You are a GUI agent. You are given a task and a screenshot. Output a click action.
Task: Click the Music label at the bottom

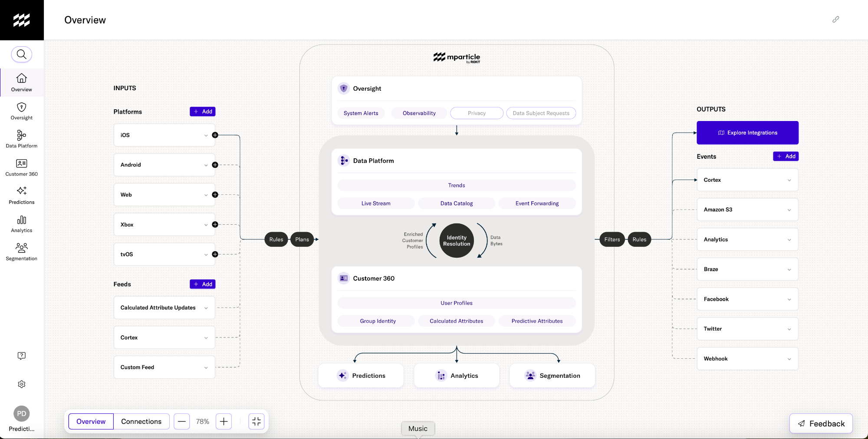[418, 429]
